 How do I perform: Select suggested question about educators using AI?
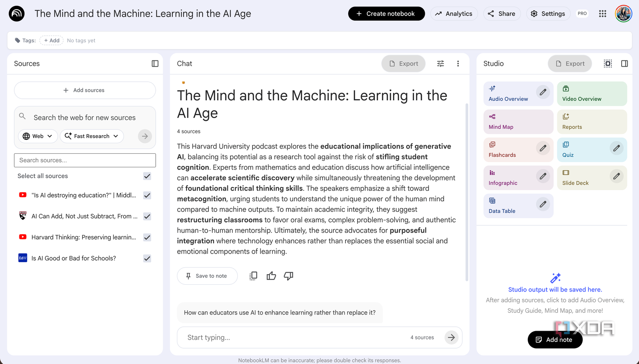(280, 312)
